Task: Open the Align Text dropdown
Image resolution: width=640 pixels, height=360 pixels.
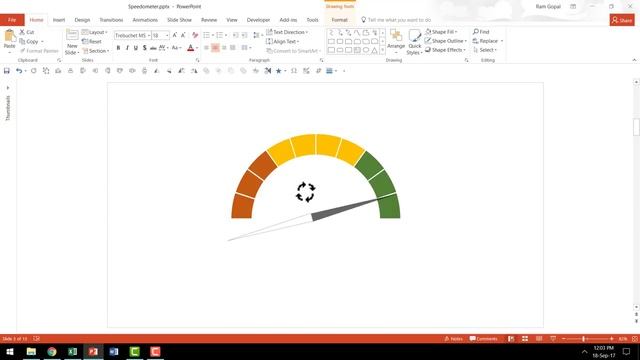Action: 282,41
